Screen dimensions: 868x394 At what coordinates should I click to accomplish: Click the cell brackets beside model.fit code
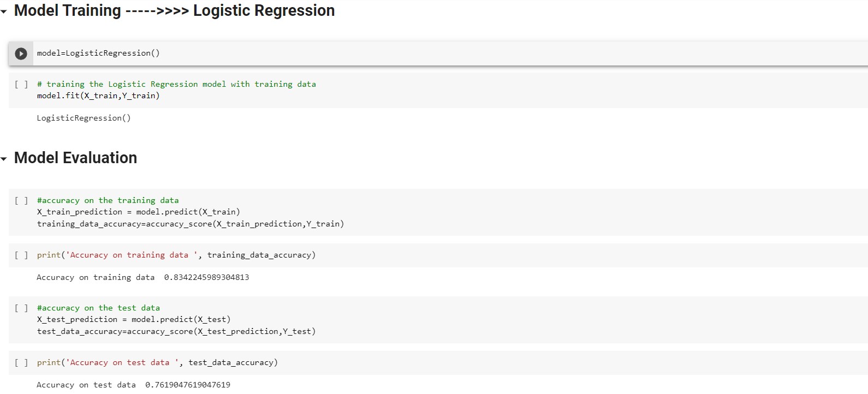click(x=21, y=84)
